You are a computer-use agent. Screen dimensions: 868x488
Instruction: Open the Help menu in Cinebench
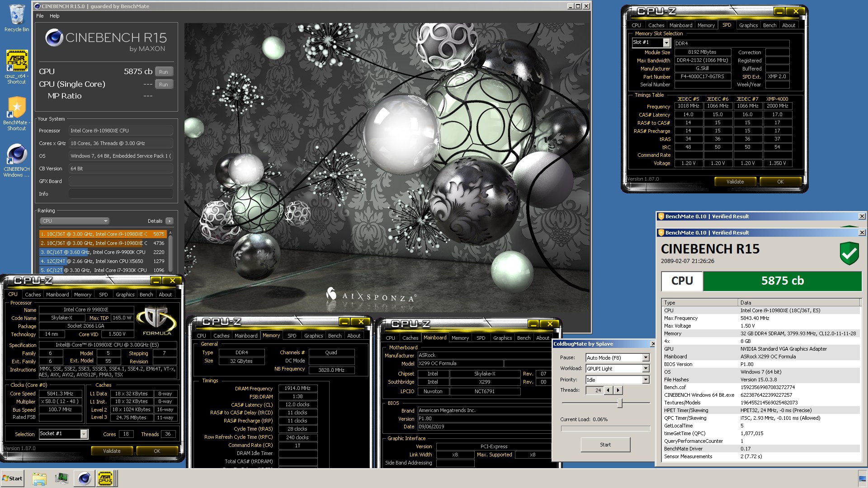coord(54,16)
